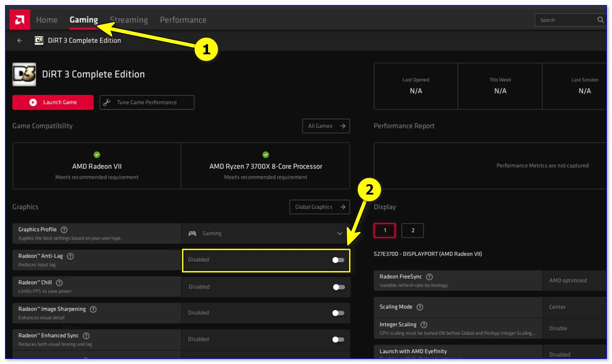This screenshot has height=364, width=612.
Task: Click the AMD Radeon VII green checkmark
Action: tap(97, 155)
